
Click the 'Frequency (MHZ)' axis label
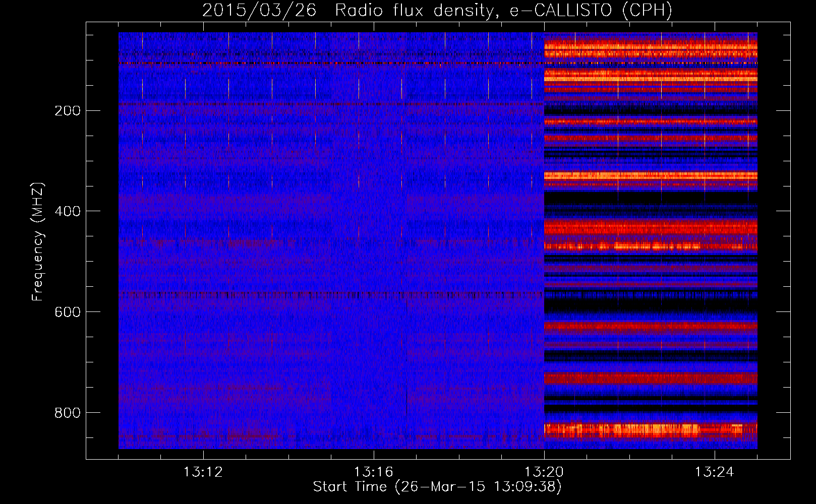pos(38,241)
